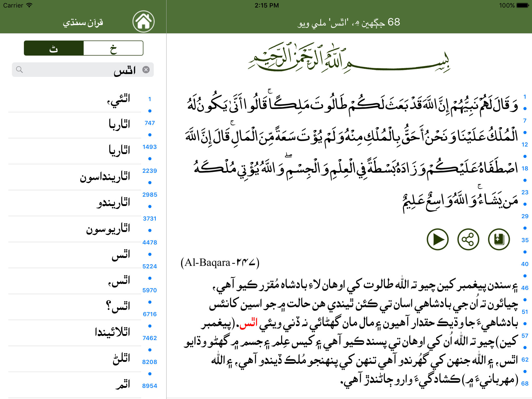532x399 pixels.
Task: Jump to result 57 in results index
Action: point(525,336)
